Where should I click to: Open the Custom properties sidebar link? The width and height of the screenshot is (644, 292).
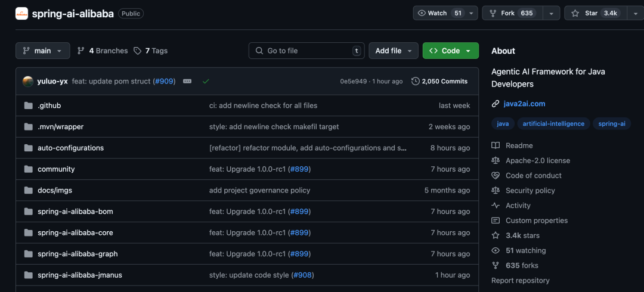tap(537, 220)
